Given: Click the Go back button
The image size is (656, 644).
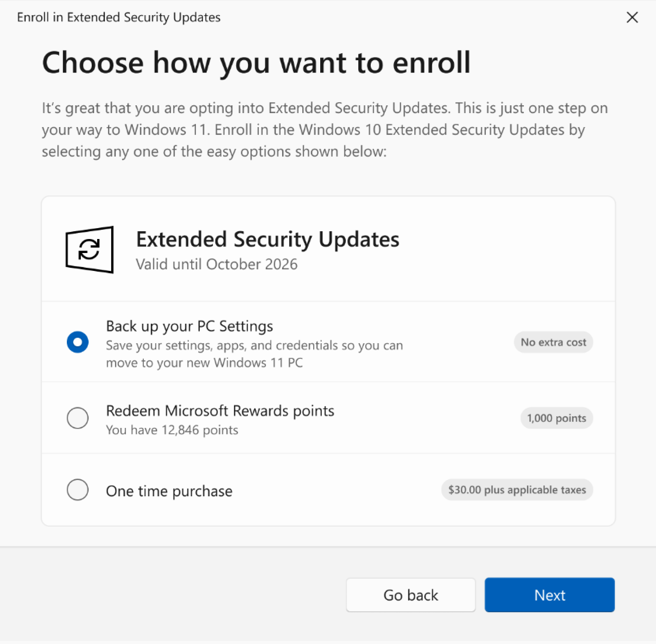Looking at the screenshot, I should 410,595.
